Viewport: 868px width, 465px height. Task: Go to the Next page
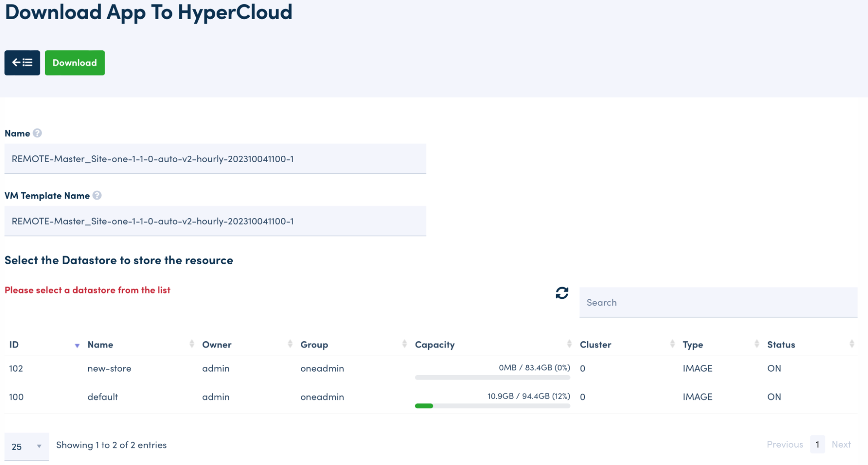(841, 445)
